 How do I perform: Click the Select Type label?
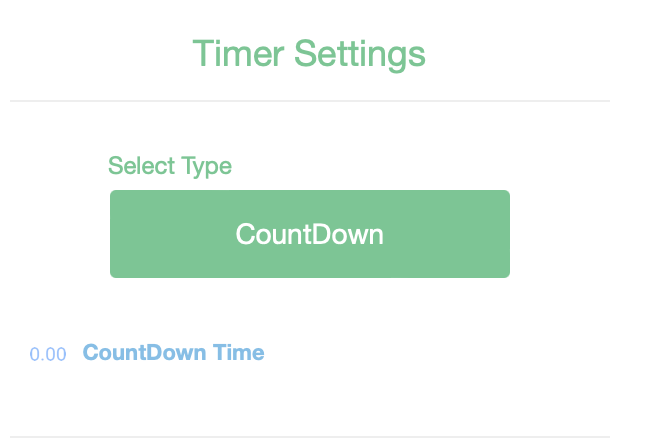click(170, 166)
